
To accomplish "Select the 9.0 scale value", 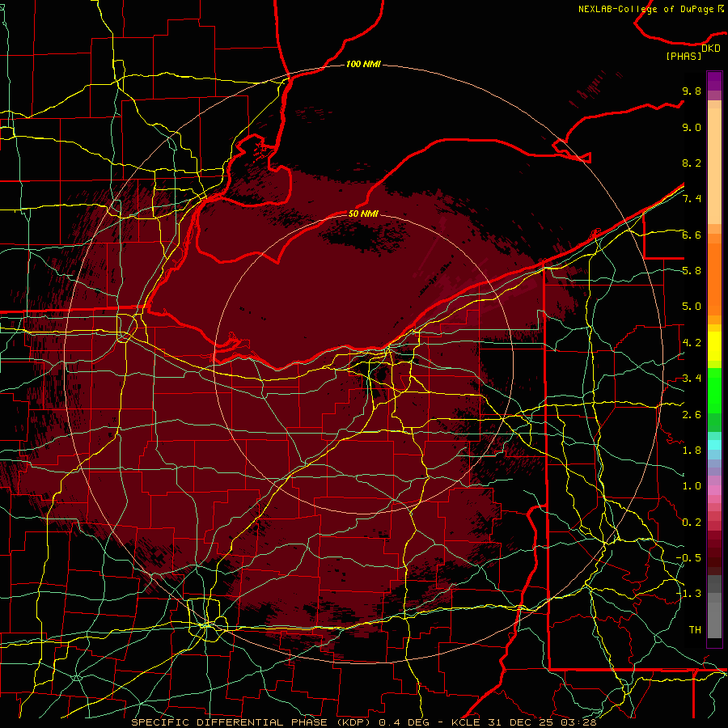I will (692, 127).
